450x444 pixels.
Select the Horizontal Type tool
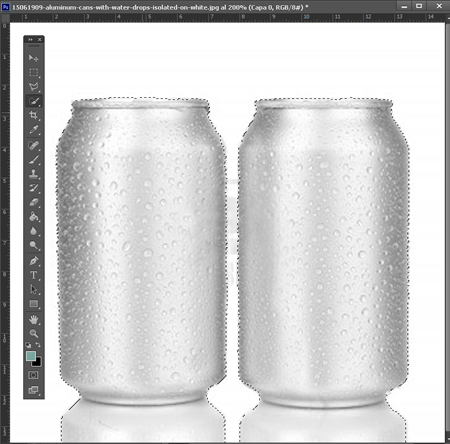(x=34, y=275)
